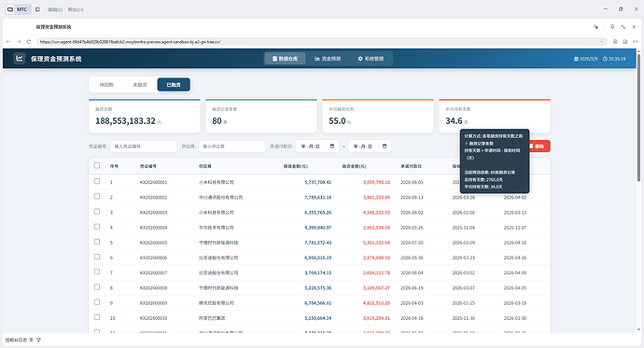644x348 pixels.
Task: Click the financing amount 3,881,253.89
Action: (x=377, y=198)
